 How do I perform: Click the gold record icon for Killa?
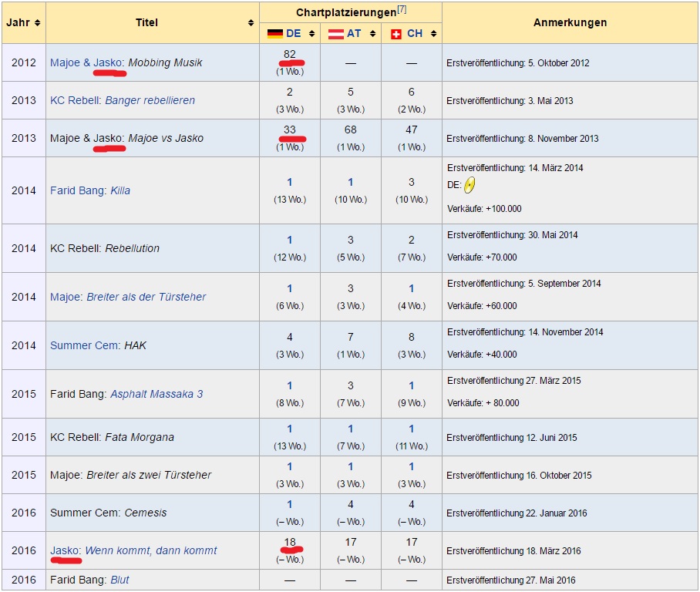pos(469,185)
